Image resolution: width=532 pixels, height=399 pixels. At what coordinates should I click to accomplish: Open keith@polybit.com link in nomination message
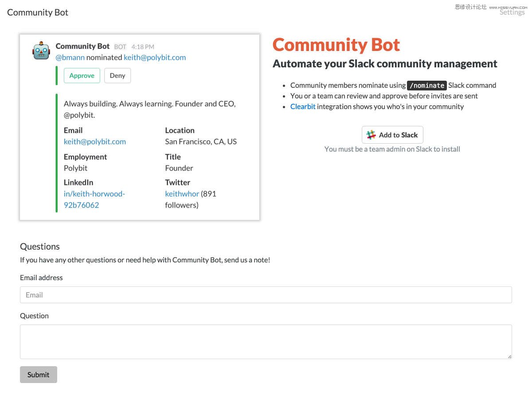pos(155,57)
